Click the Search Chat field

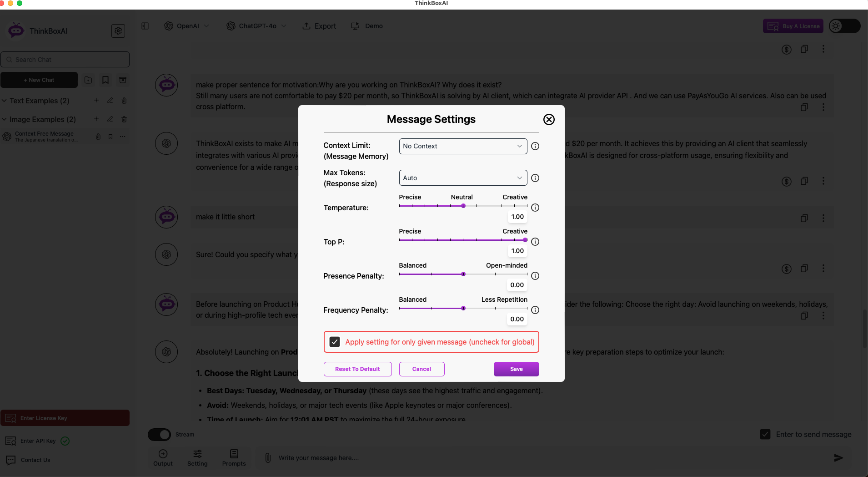(x=65, y=60)
